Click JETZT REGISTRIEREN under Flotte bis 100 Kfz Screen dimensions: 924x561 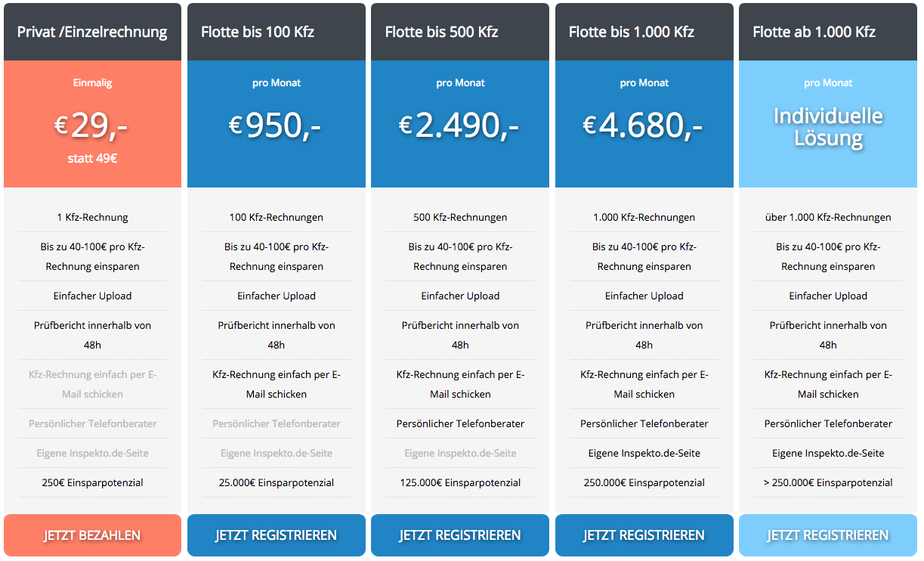pos(277,535)
